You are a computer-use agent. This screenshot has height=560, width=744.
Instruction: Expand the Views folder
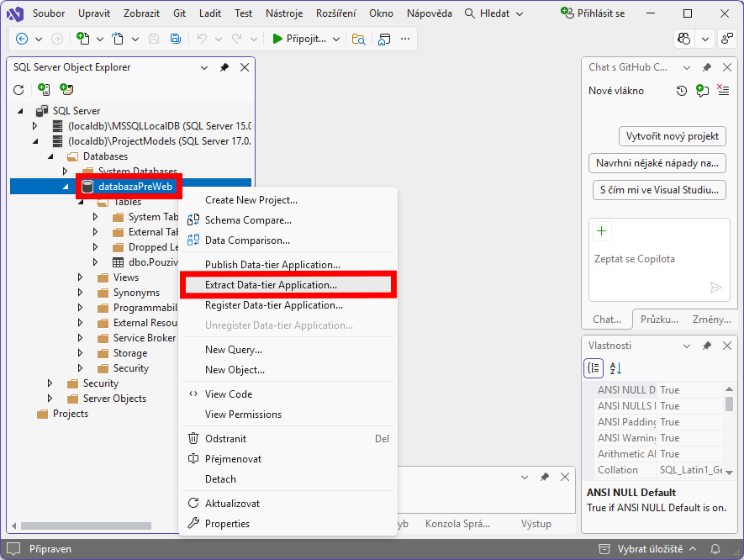click(80, 277)
